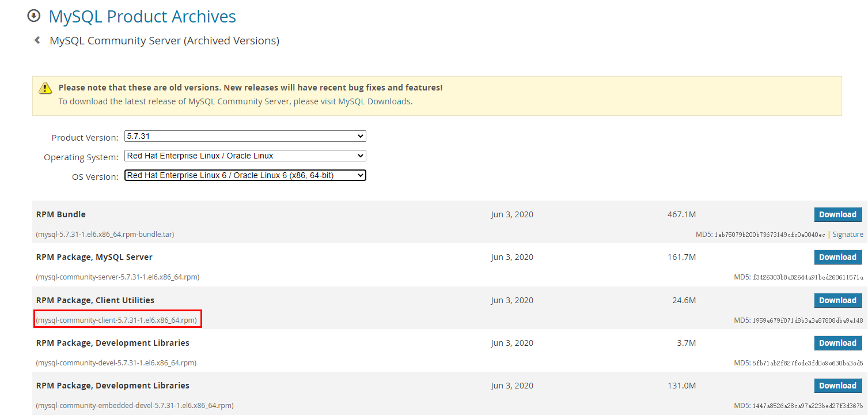Click the MySQL Product Archives heading
The height and width of the screenshot is (419, 868).
(x=142, y=17)
